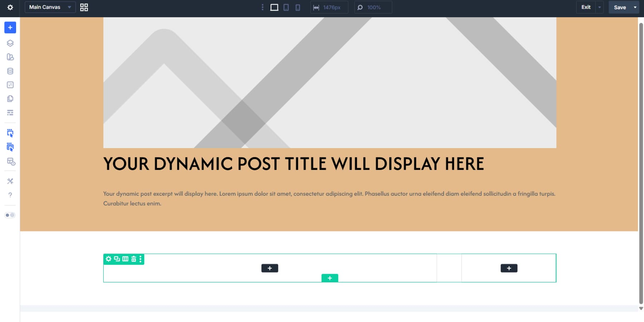The height and width of the screenshot is (322, 644).
Task: Switch to mobile responsive preview mode
Action: [297, 7]
